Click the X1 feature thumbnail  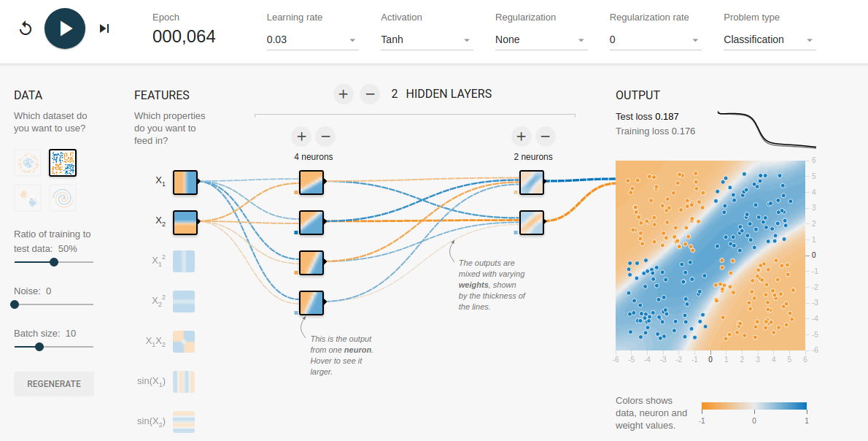[x=185, y=181]
